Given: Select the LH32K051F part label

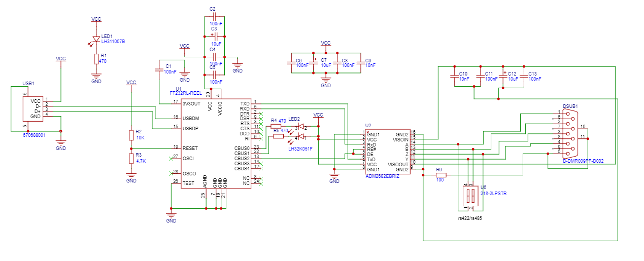Looking at the screenshot, I should (300, 148).
